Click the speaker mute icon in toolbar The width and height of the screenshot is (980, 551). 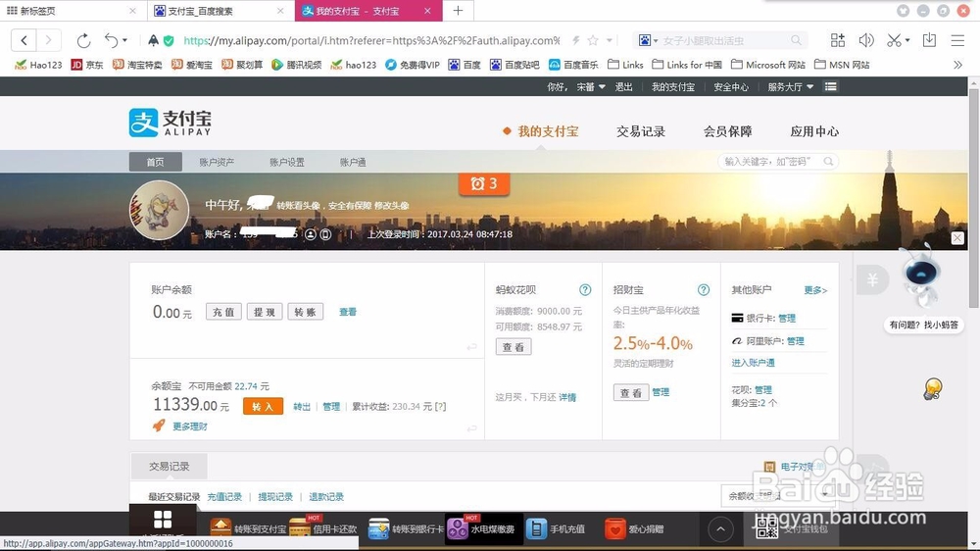[x=865, y=40]
